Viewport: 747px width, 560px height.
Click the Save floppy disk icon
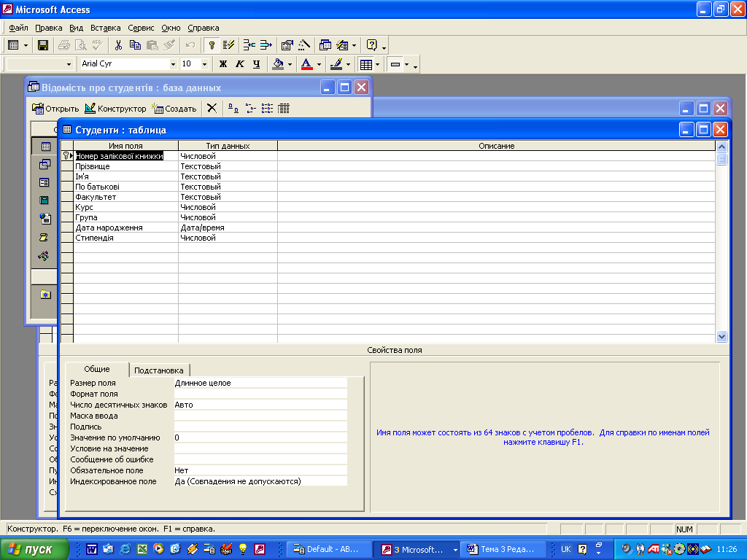[x=43, y=45]
